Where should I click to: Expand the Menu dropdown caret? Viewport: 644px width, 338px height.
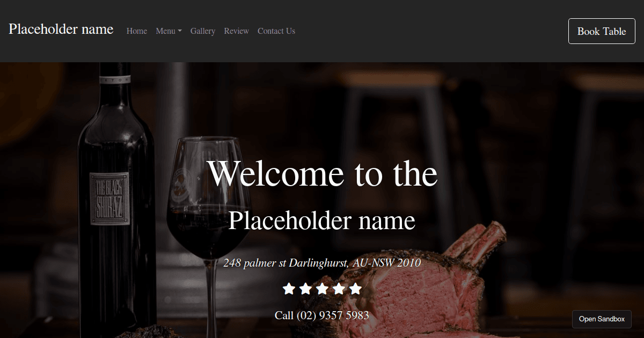click(x=180, y=31)
